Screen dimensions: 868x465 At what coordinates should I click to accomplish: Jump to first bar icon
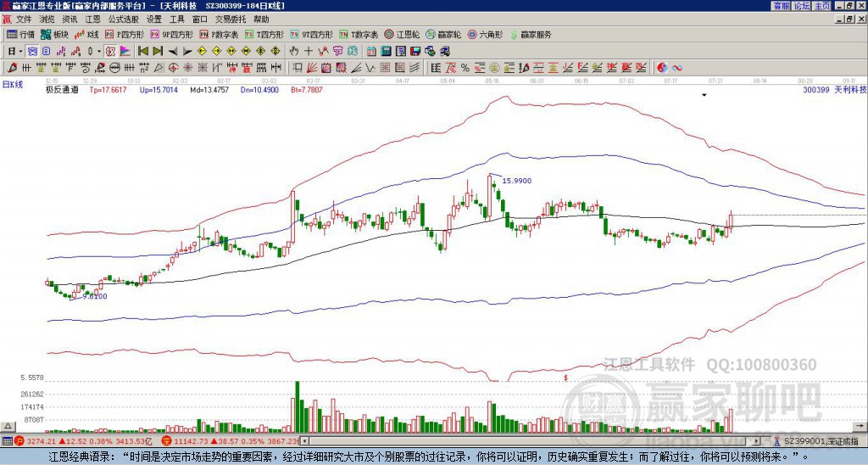tap(142, 52)
